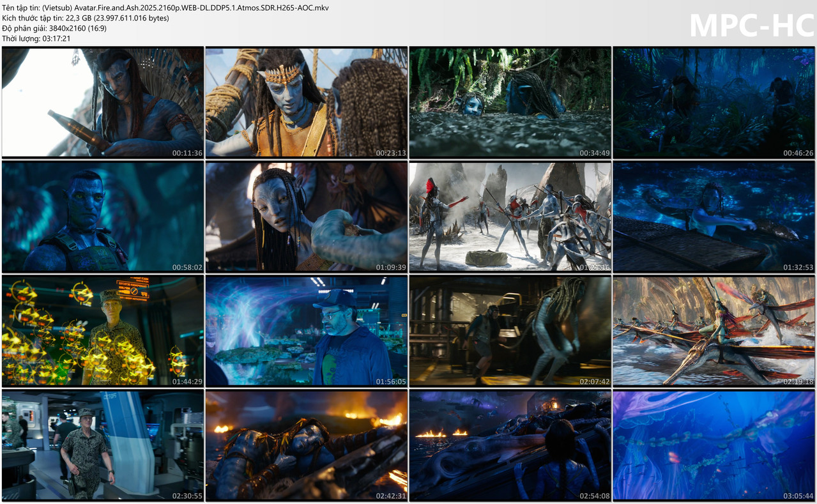Open the water battle thumbnail at 02:19:18
817x504 pixels.
point(714,331)
